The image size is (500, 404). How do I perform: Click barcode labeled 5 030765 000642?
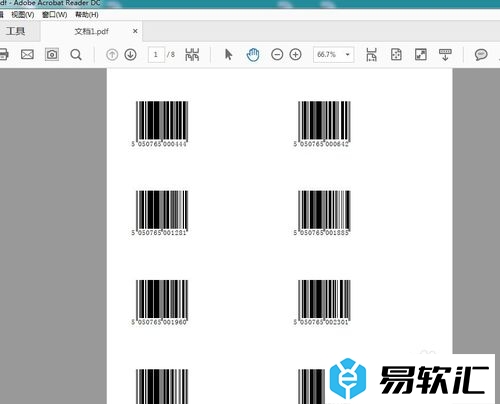[x=323, y=124]
